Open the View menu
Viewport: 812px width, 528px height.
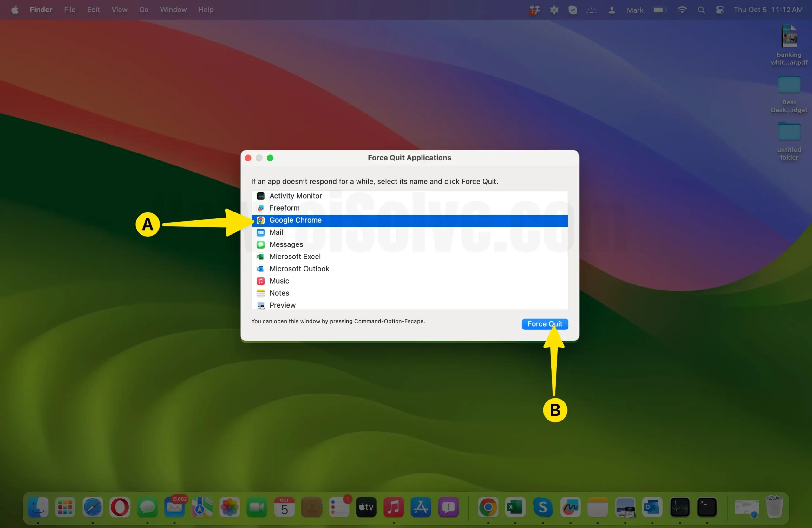tap(119, 10)
